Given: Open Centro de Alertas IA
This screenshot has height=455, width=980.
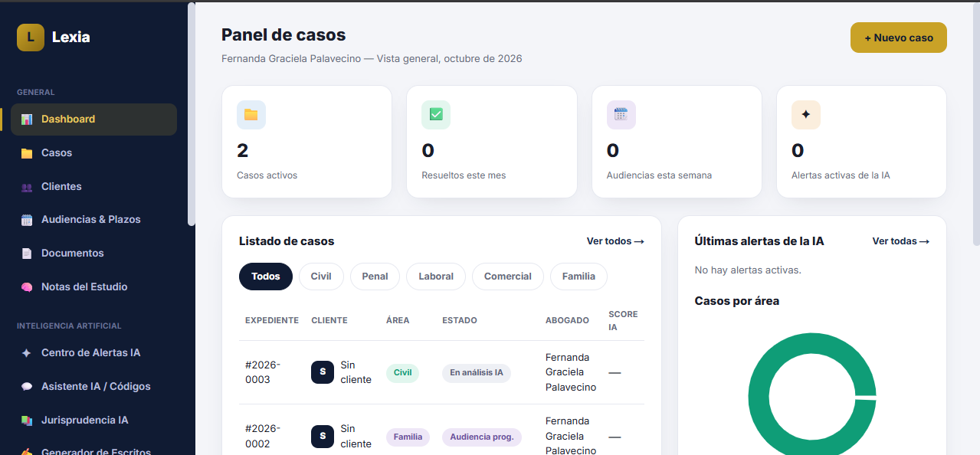Looking at the screenshot, I should 93,353.
